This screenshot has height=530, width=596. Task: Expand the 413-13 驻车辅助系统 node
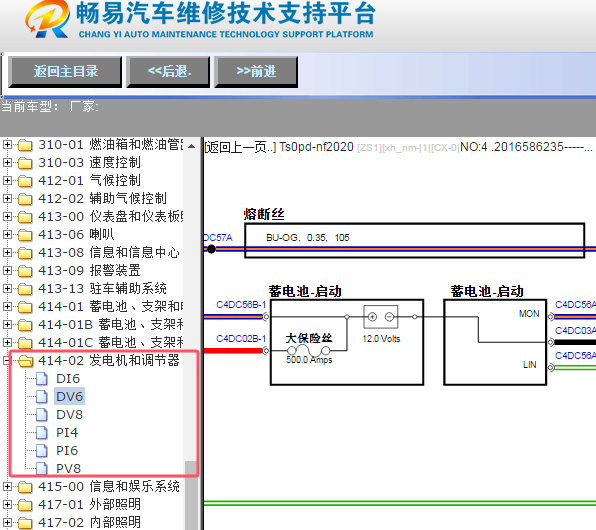[x=7, y=289]
